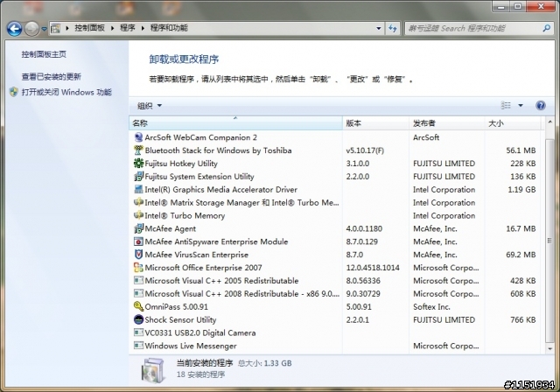
Task: Click the installed programs details pane icon
Action: (x=154, y=370)
